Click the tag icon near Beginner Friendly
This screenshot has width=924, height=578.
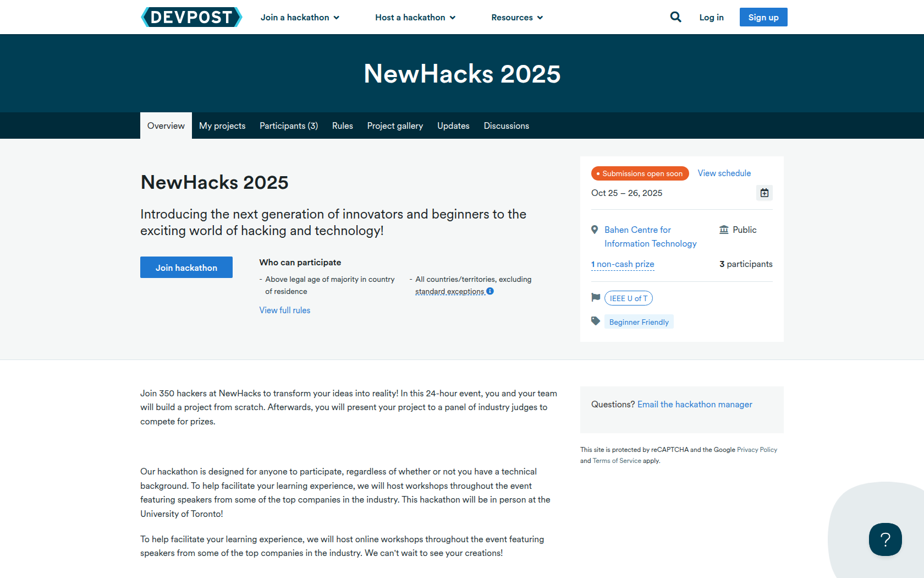[x=595, y=321]
